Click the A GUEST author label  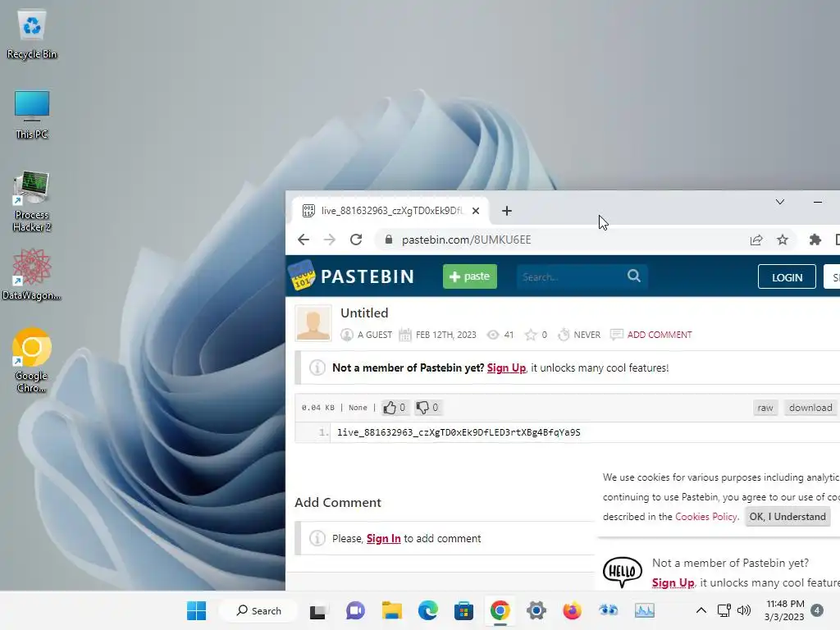tap(375, 335)
